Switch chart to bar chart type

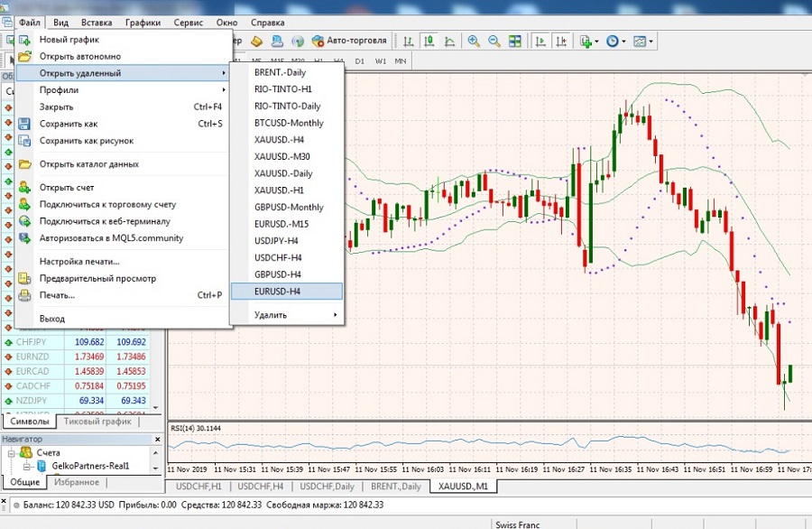click(x=409, y=41)
